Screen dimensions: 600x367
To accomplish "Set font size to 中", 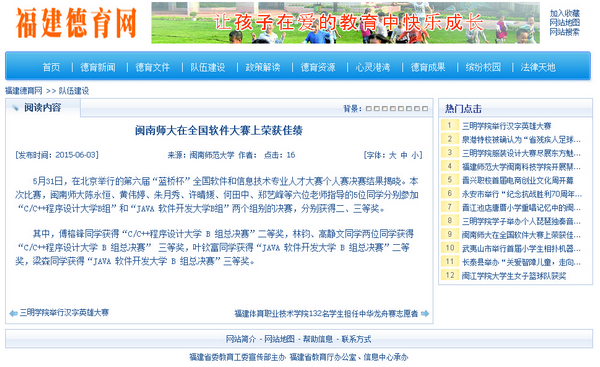I will [404, 155].
